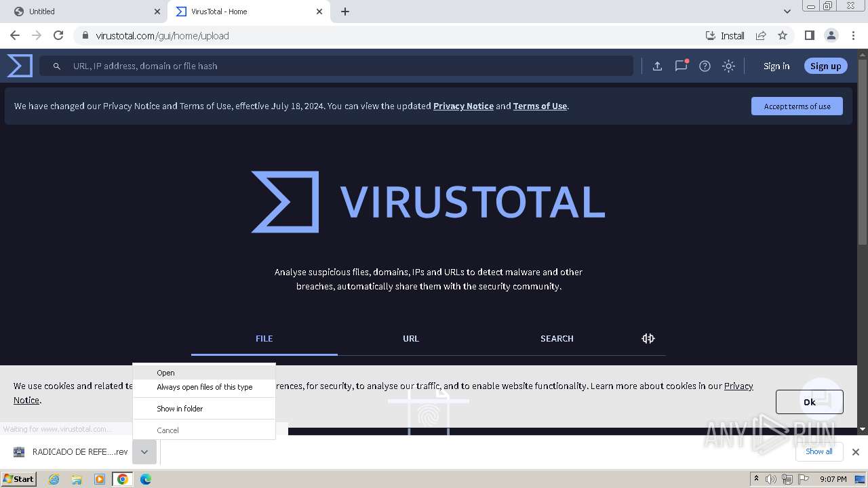This screenshot has height=488, width=868.
Task: Click the Action Center flag icon
Action: (x=804, y=479)
